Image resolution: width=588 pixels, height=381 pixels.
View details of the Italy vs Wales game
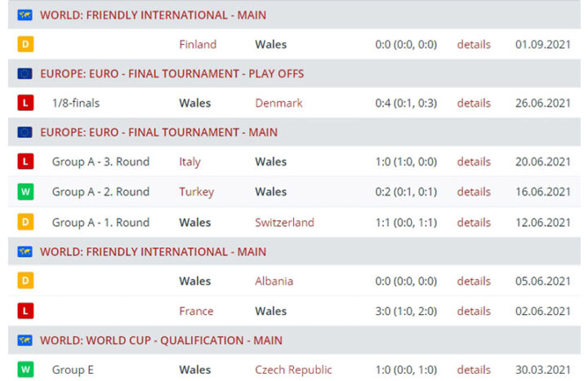(x=474, y=162)
